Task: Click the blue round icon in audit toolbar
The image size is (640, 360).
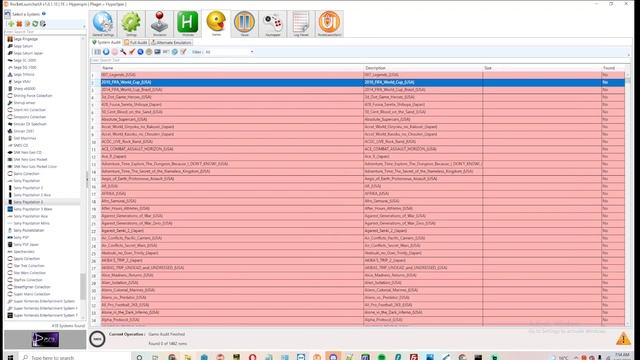Action: (106, 52)
